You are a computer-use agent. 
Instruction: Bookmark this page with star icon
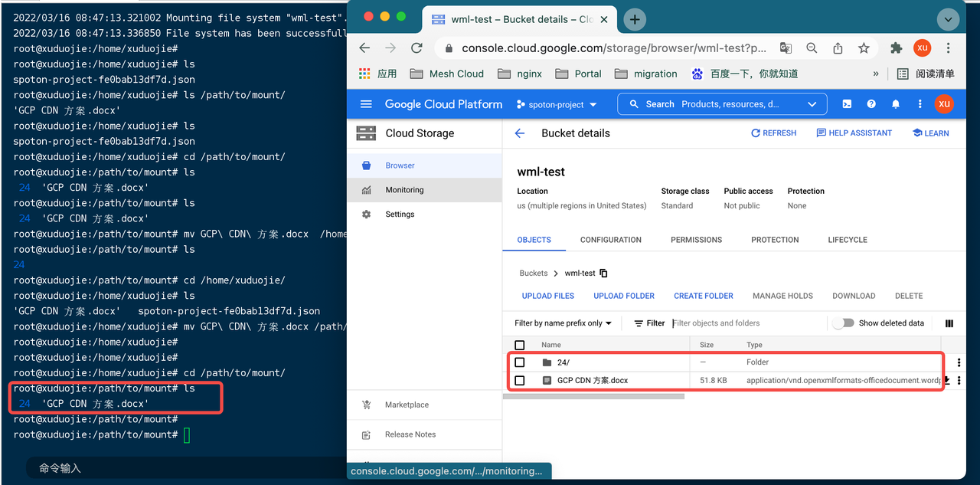[x=864, y=48]
